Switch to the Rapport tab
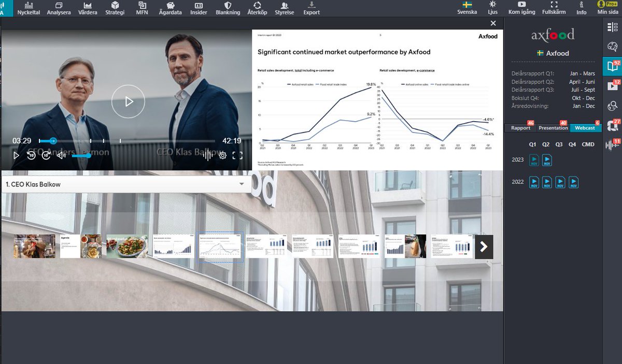 pyautogui.click(x=521, y=128)
